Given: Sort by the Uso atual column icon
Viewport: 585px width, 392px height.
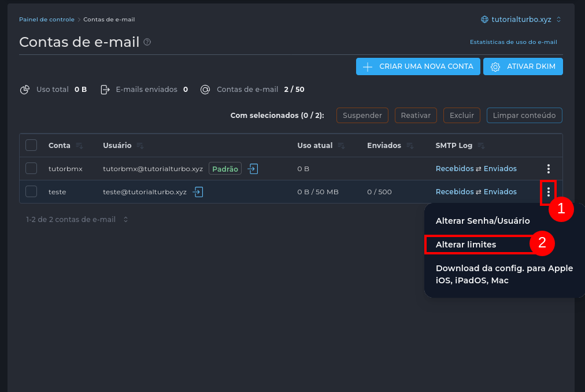Looking at the screenshot, I should pyautogui.click(x=341, y=146).
